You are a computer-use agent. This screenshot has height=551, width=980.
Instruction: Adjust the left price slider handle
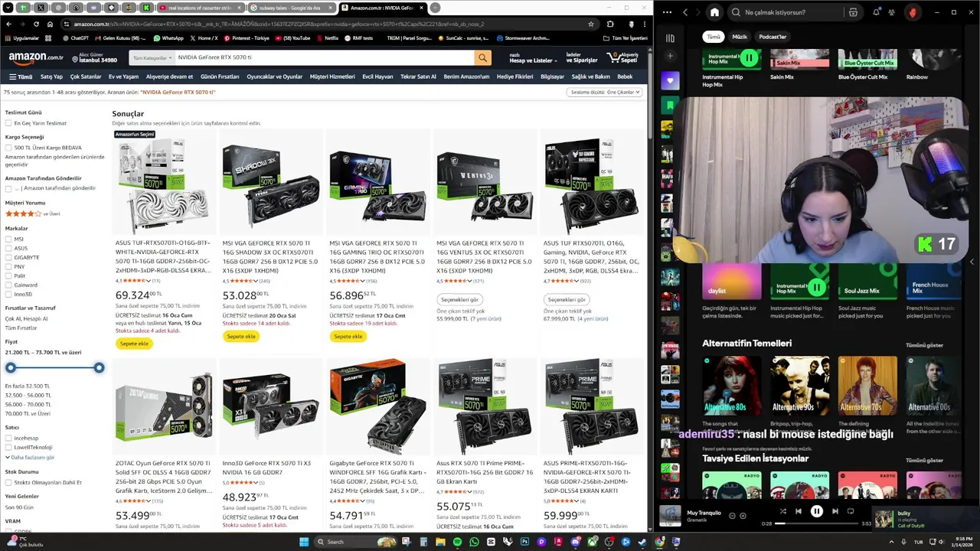coord(11,368)
